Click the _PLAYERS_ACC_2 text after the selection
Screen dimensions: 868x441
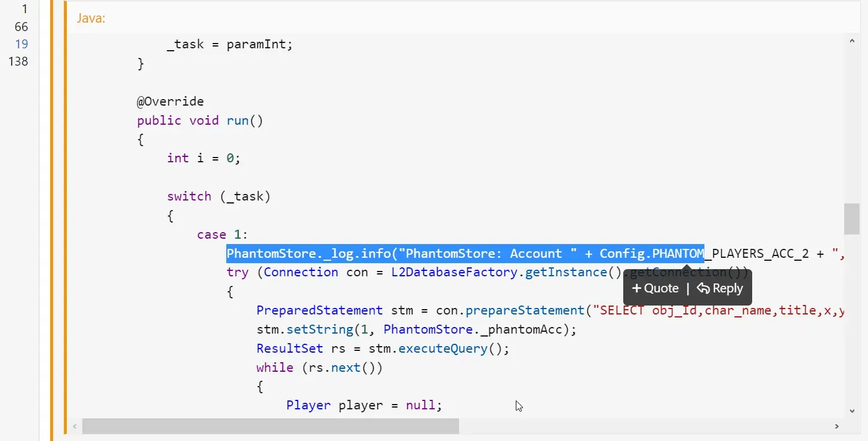pos(757,254)
